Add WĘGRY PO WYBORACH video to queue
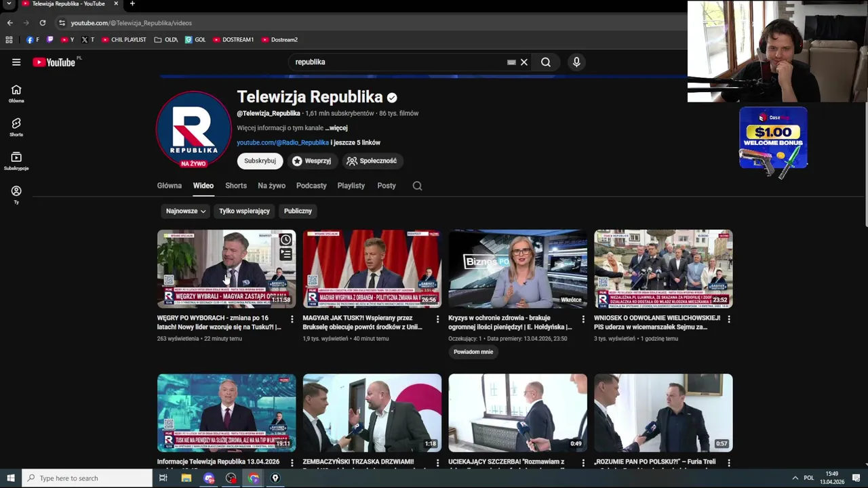The image size is (868, 488). pyautogui.click(x=286, y=255)
